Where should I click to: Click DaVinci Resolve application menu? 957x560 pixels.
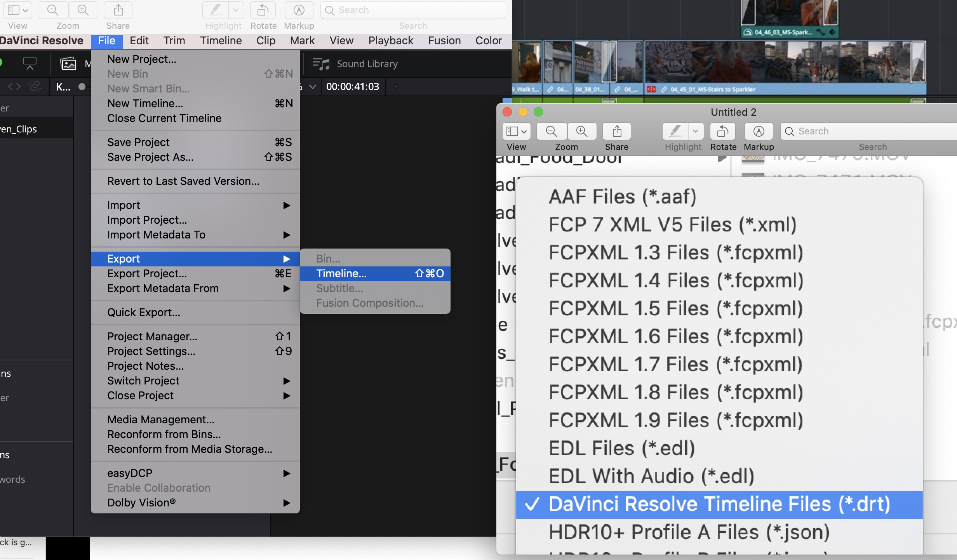[x=42, y=41]
